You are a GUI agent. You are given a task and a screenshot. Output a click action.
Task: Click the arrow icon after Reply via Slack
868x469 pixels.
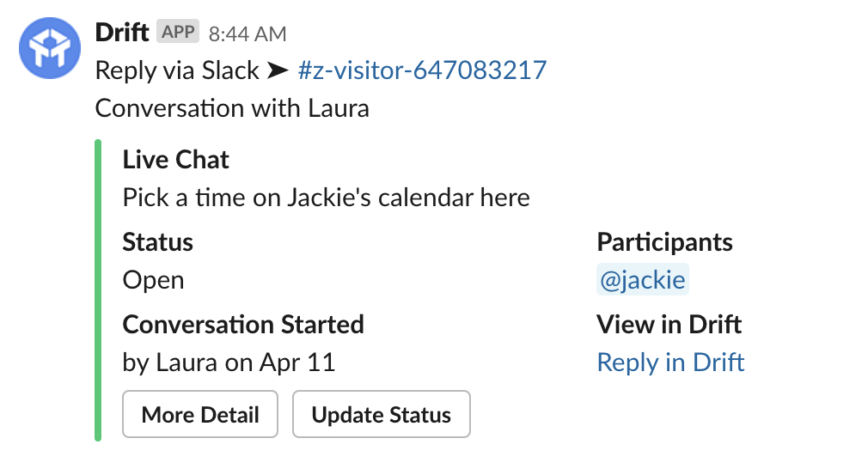[277, 70]
